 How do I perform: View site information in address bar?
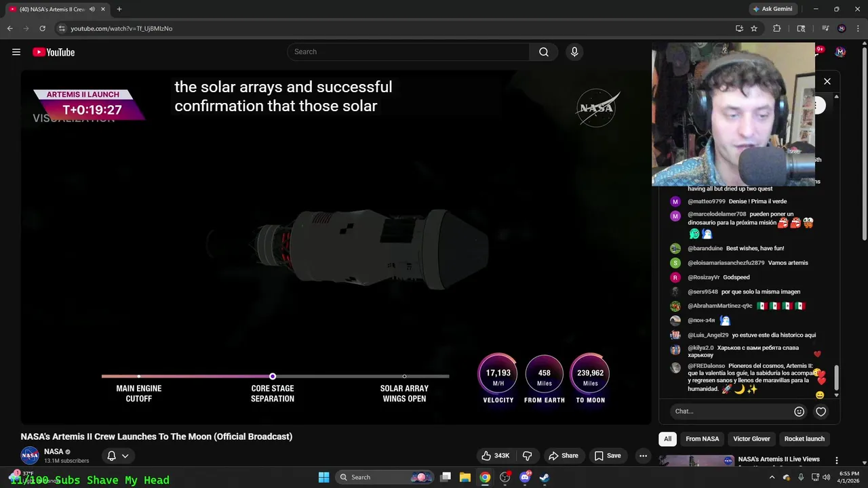pyautogui.click(x=62, y=28)
